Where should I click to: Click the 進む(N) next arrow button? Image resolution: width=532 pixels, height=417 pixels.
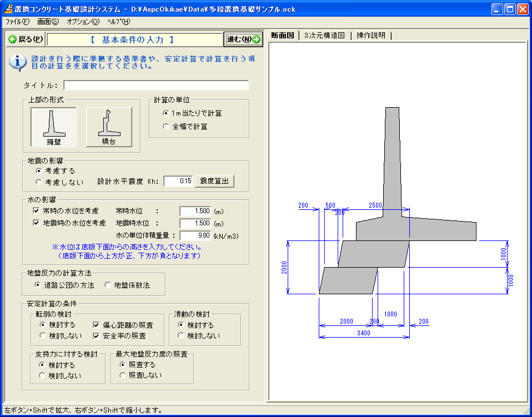[243, 39]
